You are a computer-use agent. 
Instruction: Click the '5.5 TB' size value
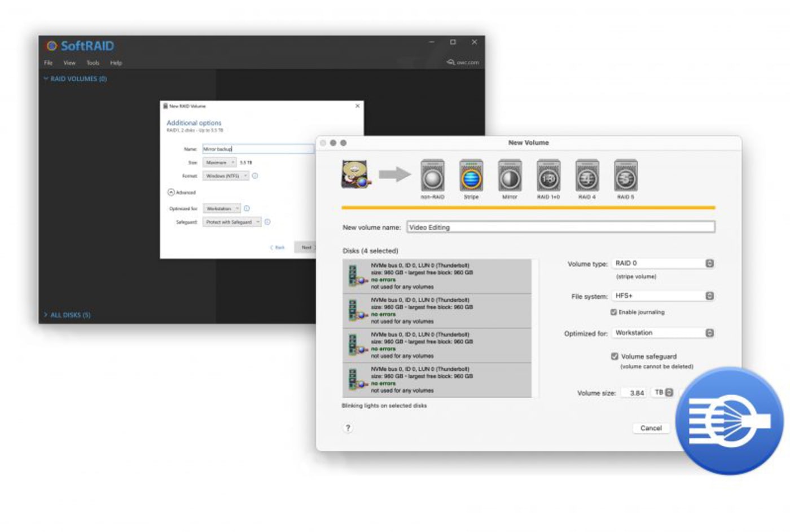pyautogui.click(x=246, y=162)
